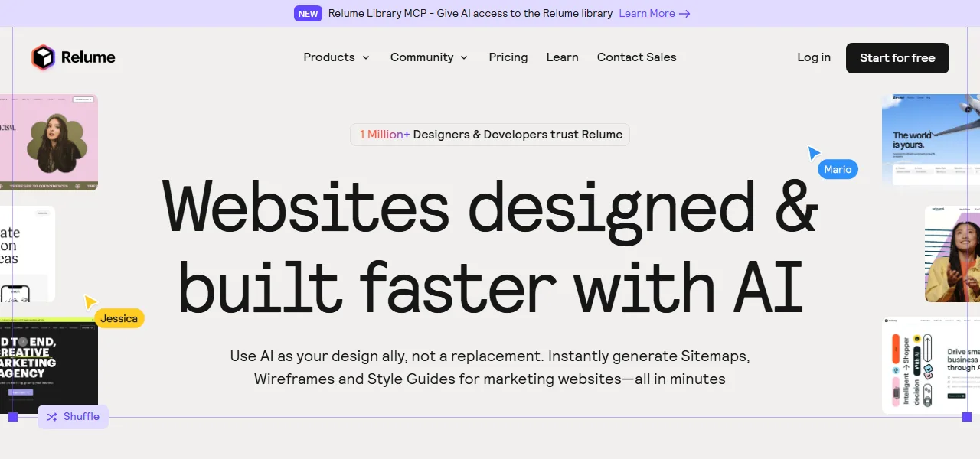Open Contact Sales in the navigation
The width and height of the screenshot is (980, 459).
pos(637,57)
